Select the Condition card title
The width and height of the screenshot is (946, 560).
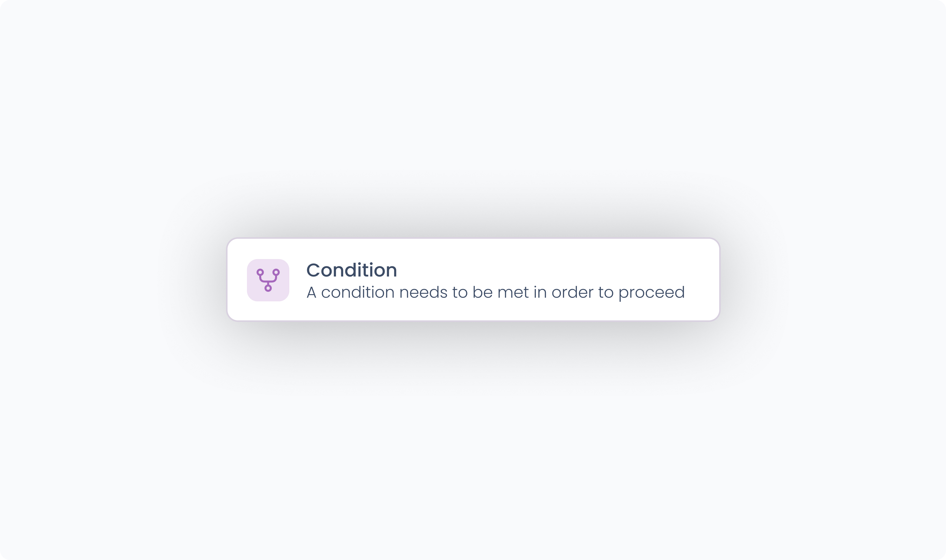pos(351,270)
